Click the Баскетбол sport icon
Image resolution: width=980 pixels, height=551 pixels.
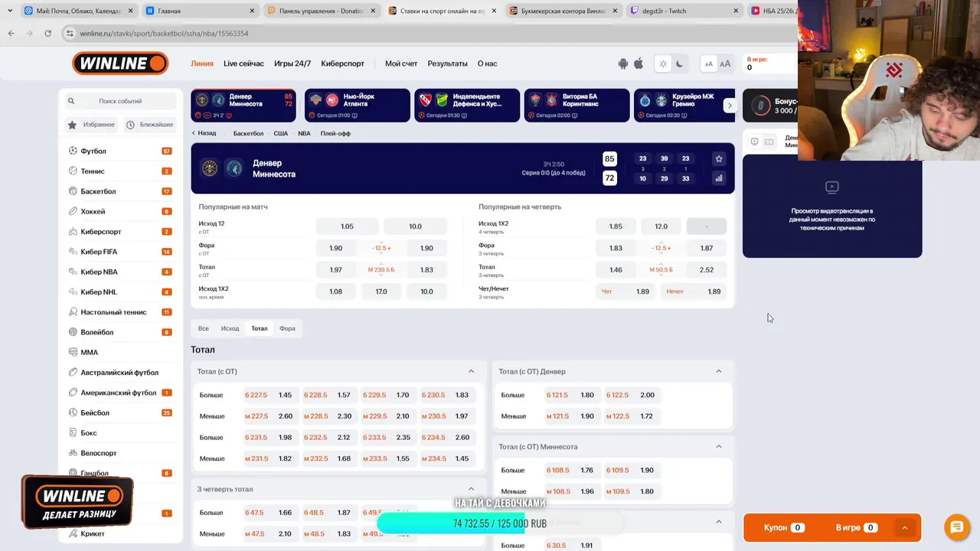[x=73, y=191]
